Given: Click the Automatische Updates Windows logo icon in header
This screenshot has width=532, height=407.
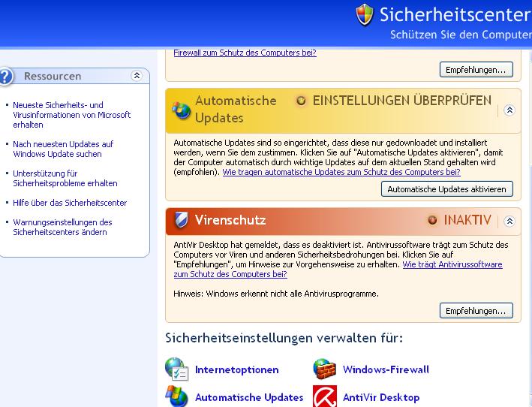Looking at the screenshot, I should click(181, 110).
